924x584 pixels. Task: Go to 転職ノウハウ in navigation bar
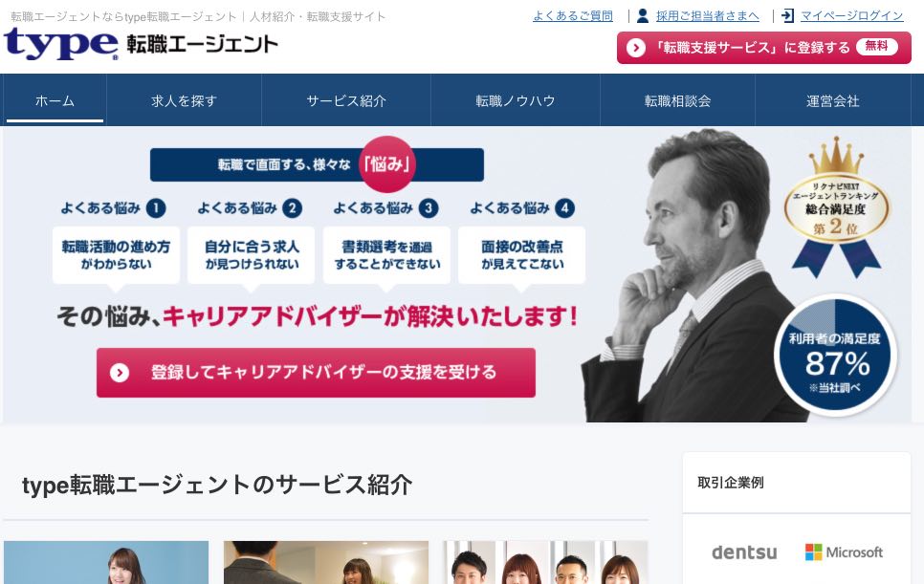pos(515,100)
